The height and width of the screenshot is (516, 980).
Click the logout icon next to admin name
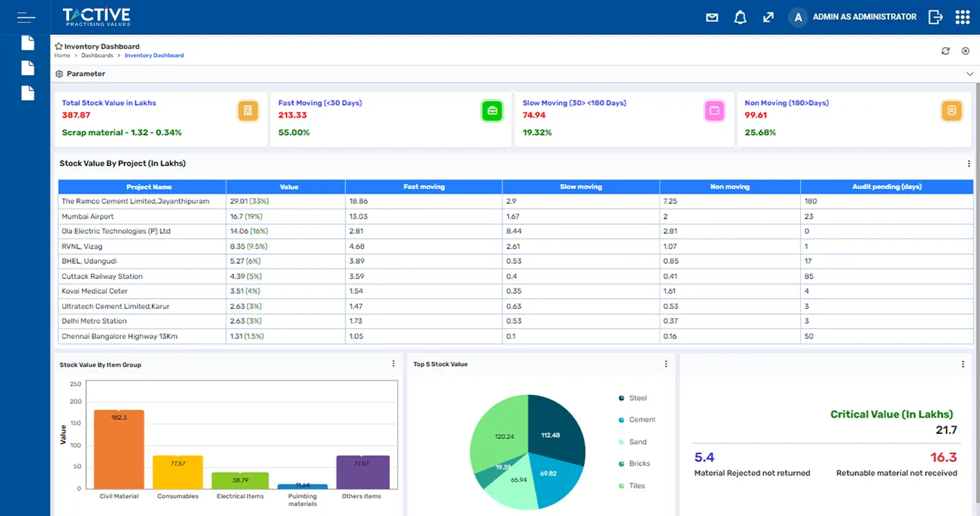(935, 17)
